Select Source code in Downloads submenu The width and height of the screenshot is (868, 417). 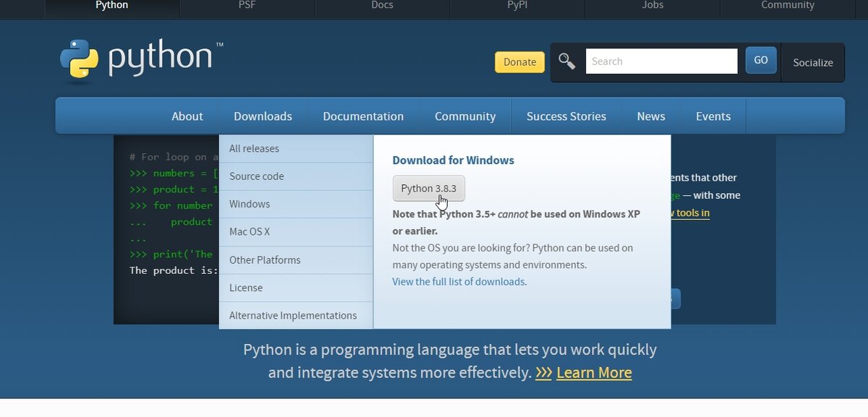(296, 176)
